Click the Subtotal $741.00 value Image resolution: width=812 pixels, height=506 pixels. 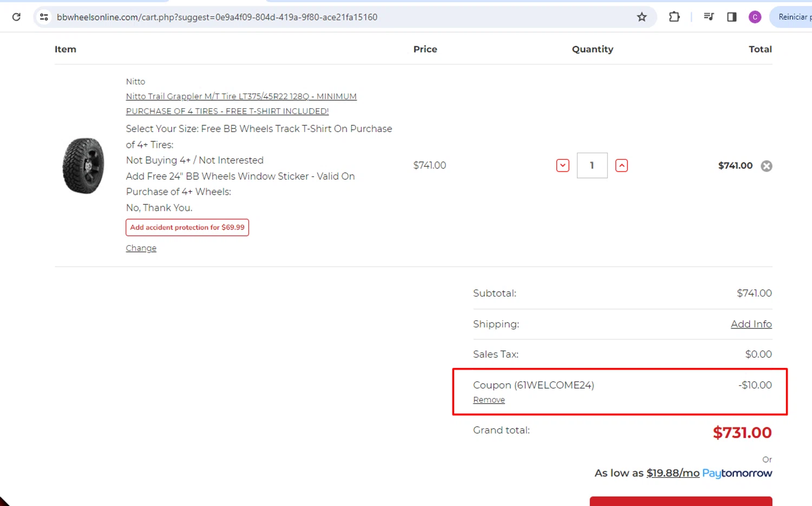754,293
